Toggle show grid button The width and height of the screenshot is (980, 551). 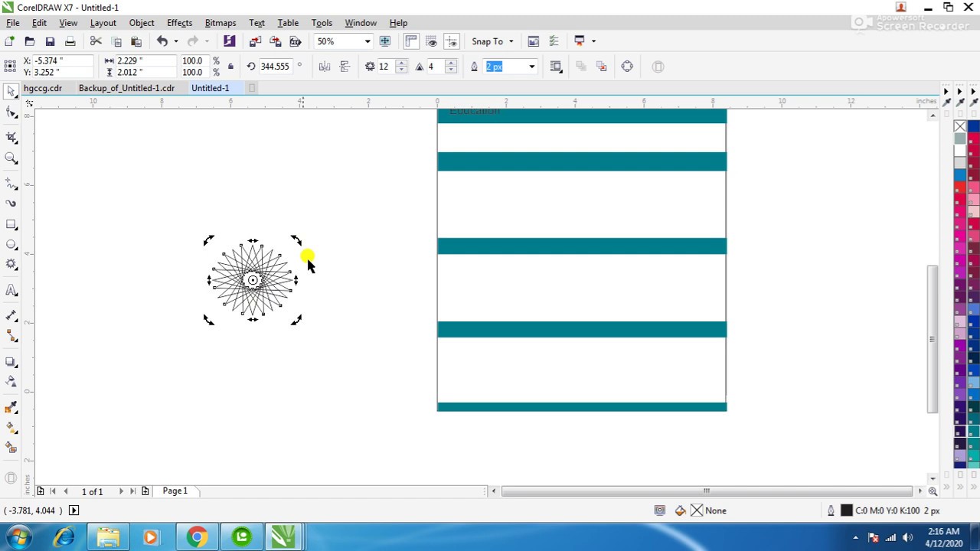pos(431,41)
